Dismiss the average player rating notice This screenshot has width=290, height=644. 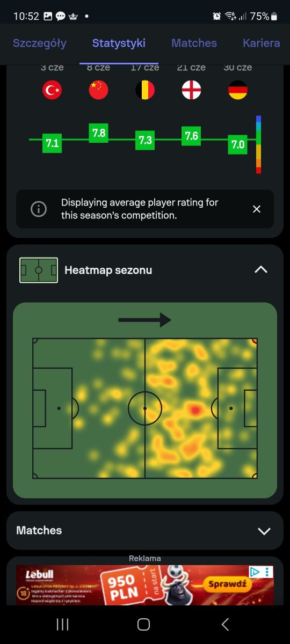pyautogui.click(x=257, y=209)
